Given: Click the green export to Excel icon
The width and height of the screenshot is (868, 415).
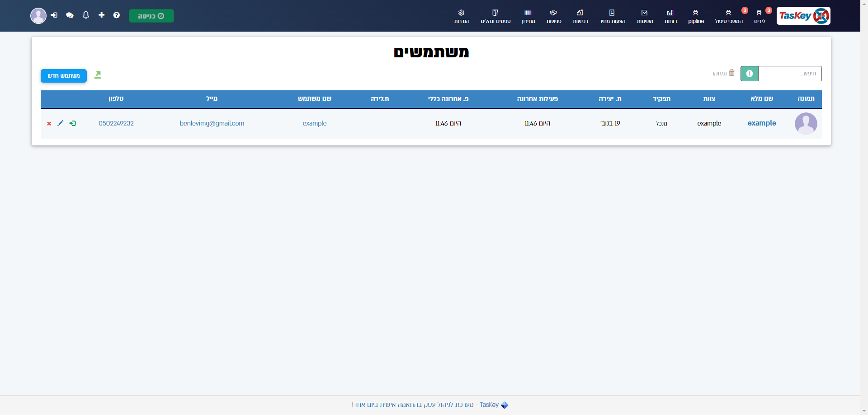Looking at the screenshot, I should (98, 75).
